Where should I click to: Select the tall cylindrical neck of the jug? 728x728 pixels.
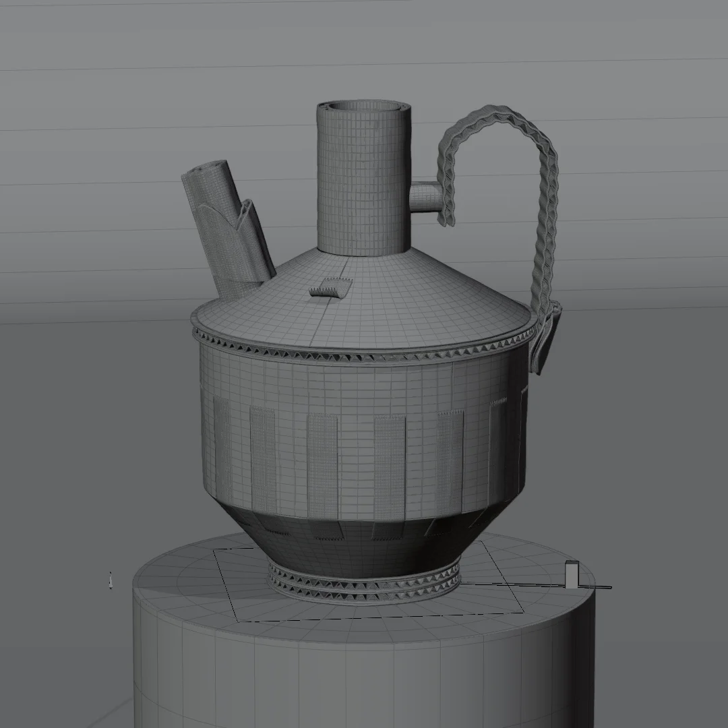(x=364, y=182)
